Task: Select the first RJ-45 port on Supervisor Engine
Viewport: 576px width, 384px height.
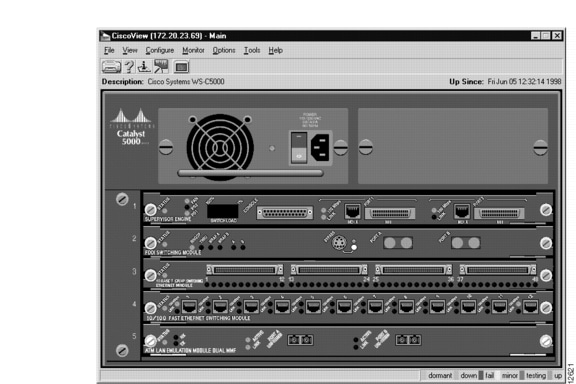Action: pyautogui.click(x=352, y=212)
